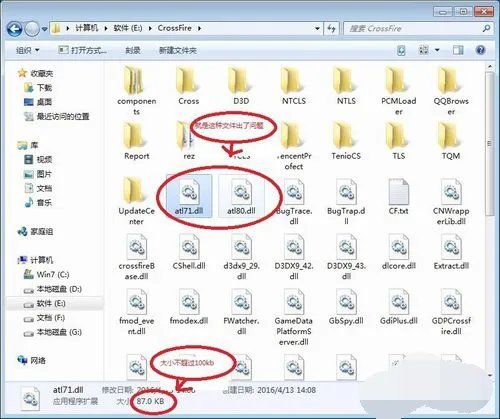Click CrossFire in the address breadcrumb
Image resolution: width=500 pixels, height=419 pixels.
175,28
